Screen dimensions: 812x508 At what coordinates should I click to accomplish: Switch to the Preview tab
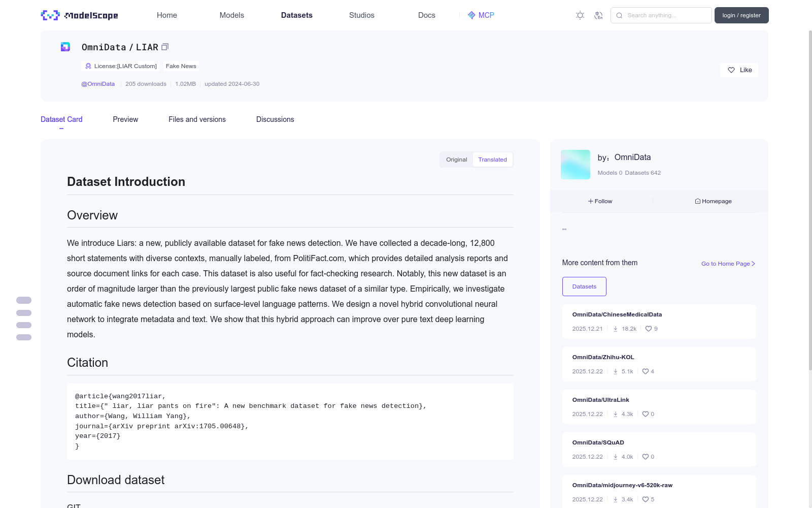125,119
